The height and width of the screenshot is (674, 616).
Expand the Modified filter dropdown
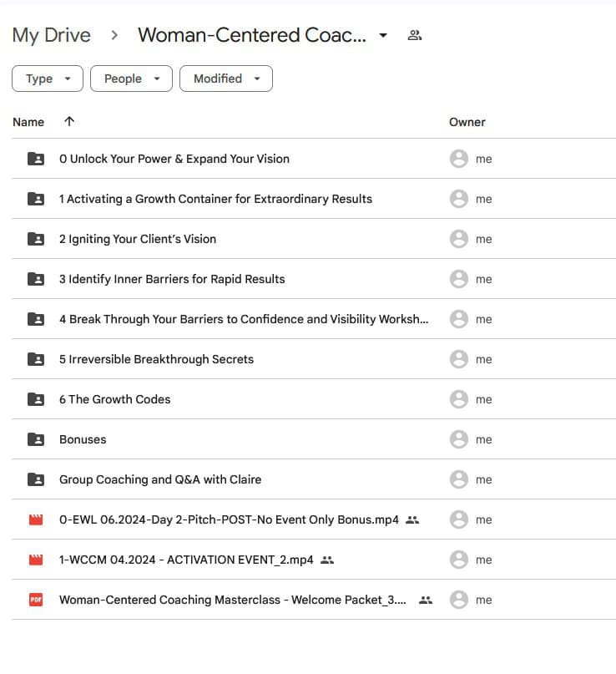tap(226, 79)
